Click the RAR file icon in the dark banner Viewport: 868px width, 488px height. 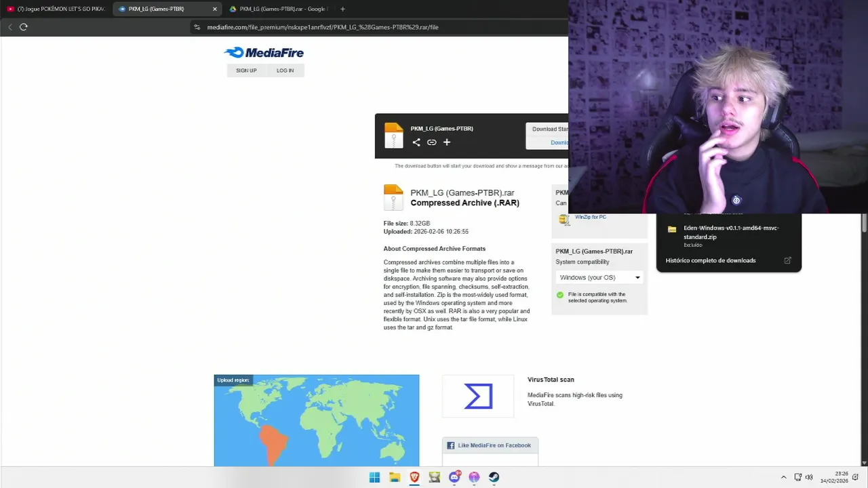pyautogui.click(x=393, y=135)
